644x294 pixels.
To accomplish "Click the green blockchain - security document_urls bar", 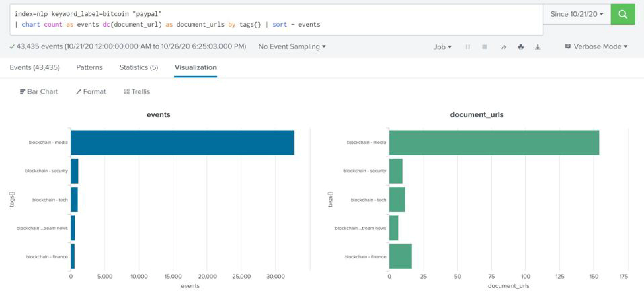I will (x=396, y=171).
